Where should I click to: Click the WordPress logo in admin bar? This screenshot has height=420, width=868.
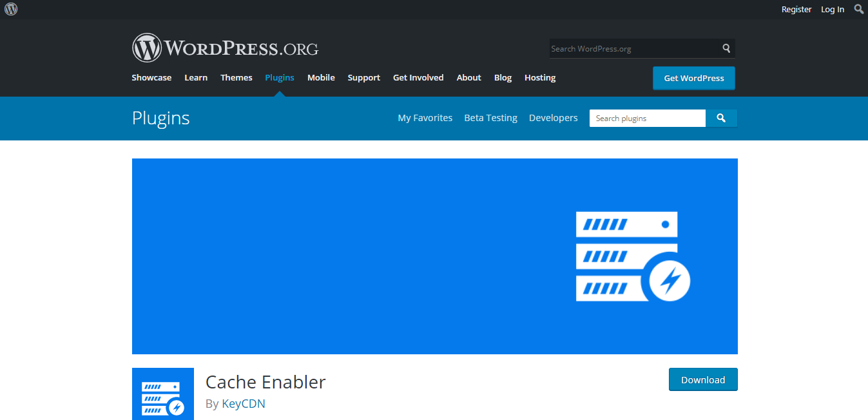click(x=11, y=9)
